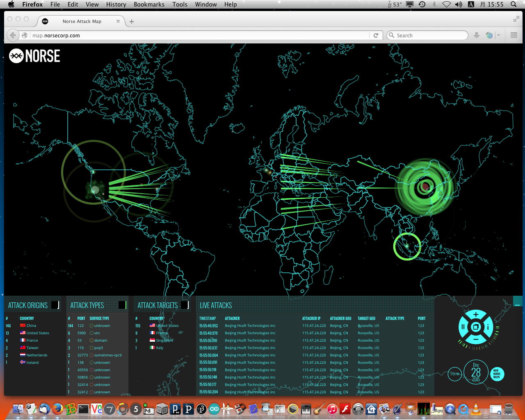Click the SERVICE TYPE column header
Viewport: 525px width, 420px height.
99,318
